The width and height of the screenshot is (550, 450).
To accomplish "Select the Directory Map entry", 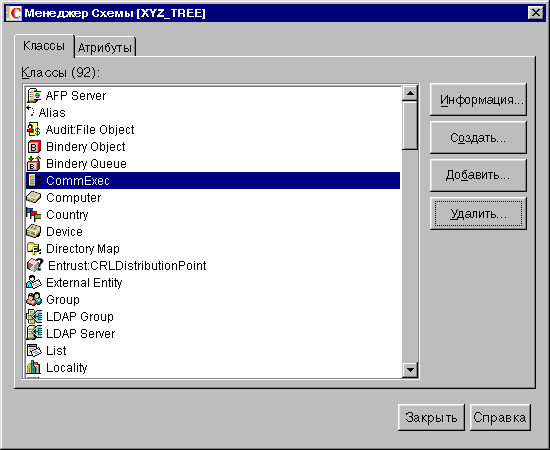I will [213, 249].
